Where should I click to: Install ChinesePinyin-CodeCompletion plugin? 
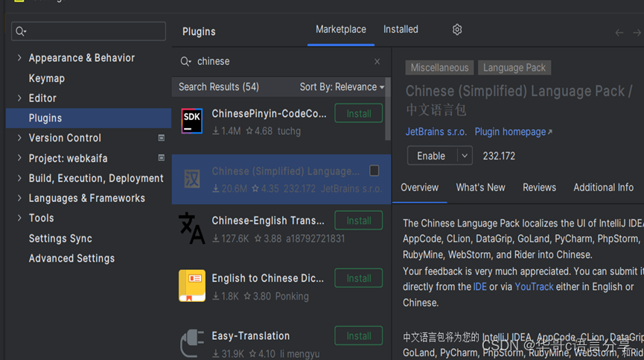coord(359,113)
